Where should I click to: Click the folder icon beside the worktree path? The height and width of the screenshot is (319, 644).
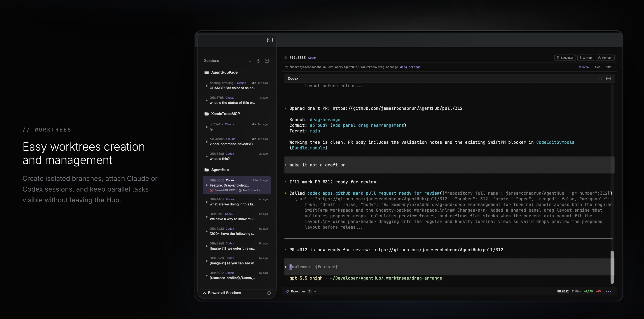coord(286,67)
